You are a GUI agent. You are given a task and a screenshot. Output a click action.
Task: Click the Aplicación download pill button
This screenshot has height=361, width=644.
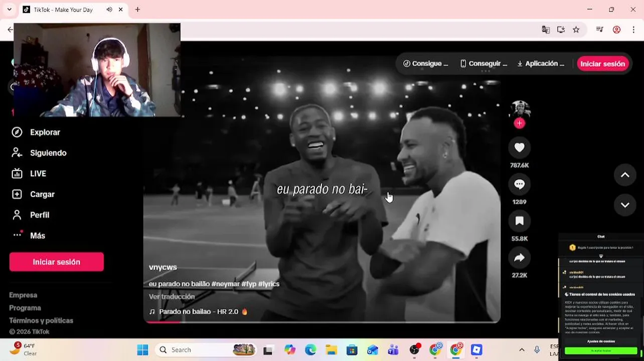541,64
